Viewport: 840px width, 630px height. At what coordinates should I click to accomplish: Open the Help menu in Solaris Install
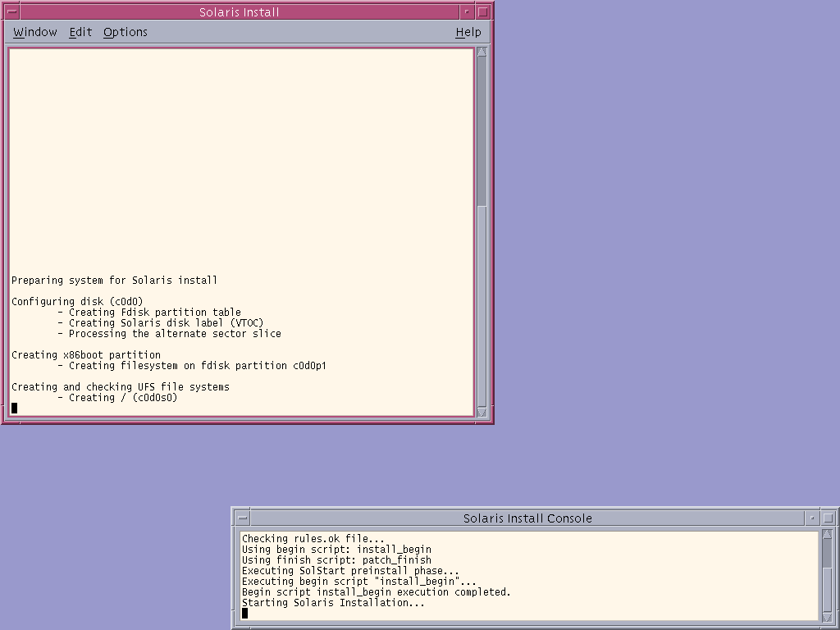tap(468, 32)
